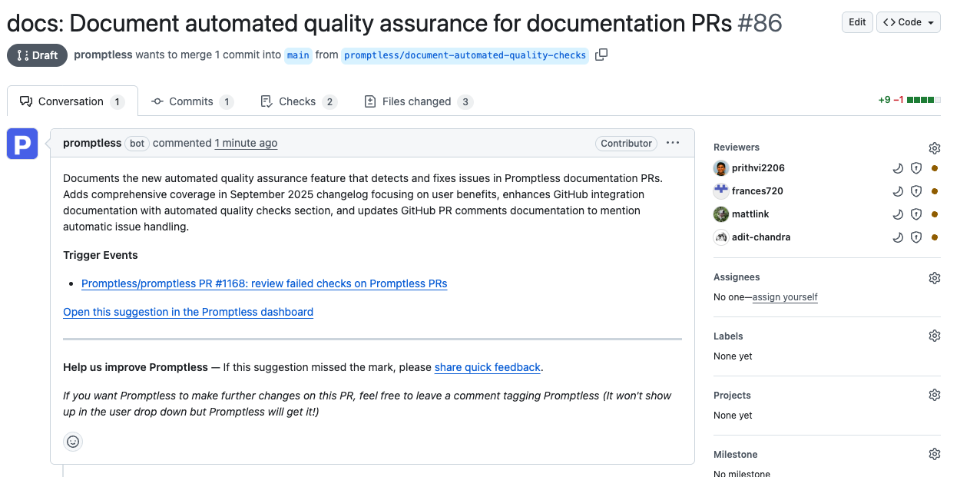Add a reaction to the promptless comment
This screenshot has width=980, height=477.
(x=73, y=442)
